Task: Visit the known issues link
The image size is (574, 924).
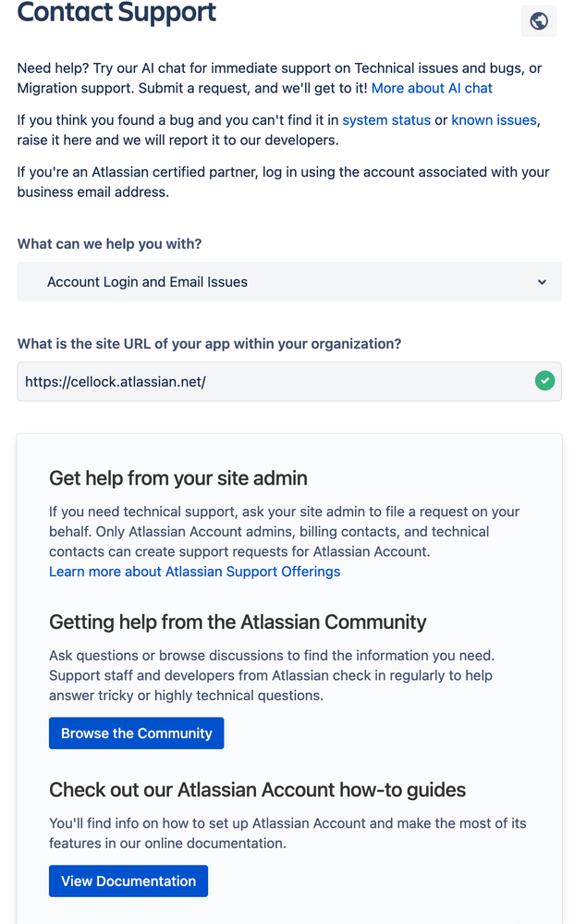Action: (494, 120)
